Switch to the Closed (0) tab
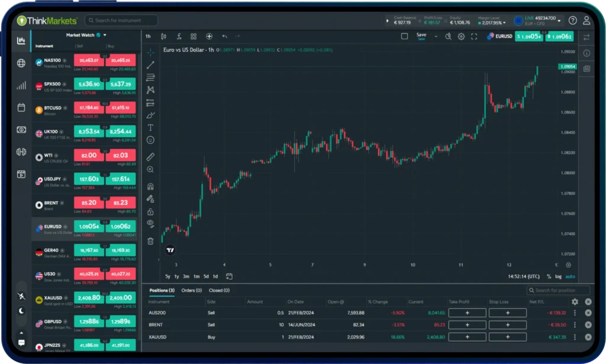The image size is (606, 364). tap(219, 291)
